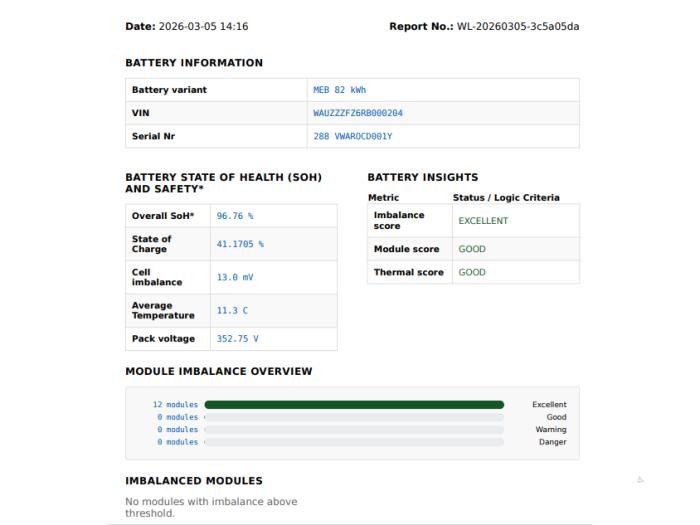Screen dimensions: 700x525
Task: Click the 12 modules count label
Action: pos(175,404)
